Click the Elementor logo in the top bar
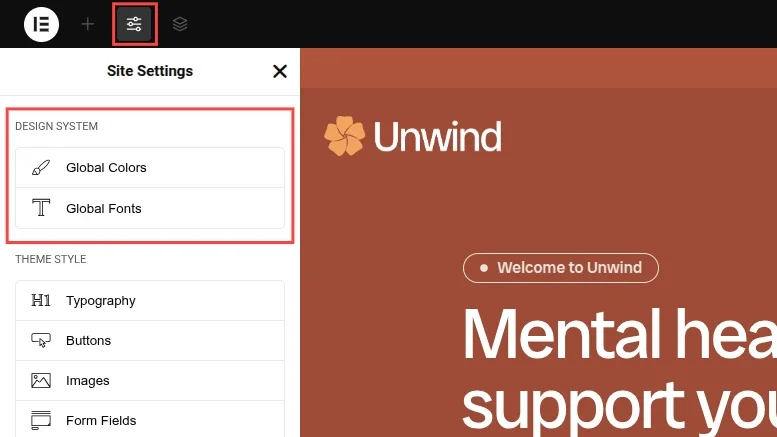The height and width of the screenshot is (437, 777). [41, 24]
